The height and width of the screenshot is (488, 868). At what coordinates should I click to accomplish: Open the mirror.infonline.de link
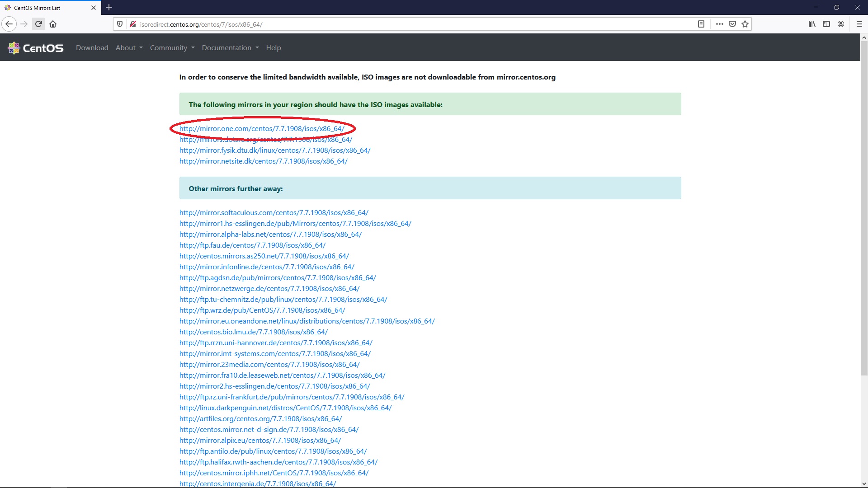pos(267,267)
